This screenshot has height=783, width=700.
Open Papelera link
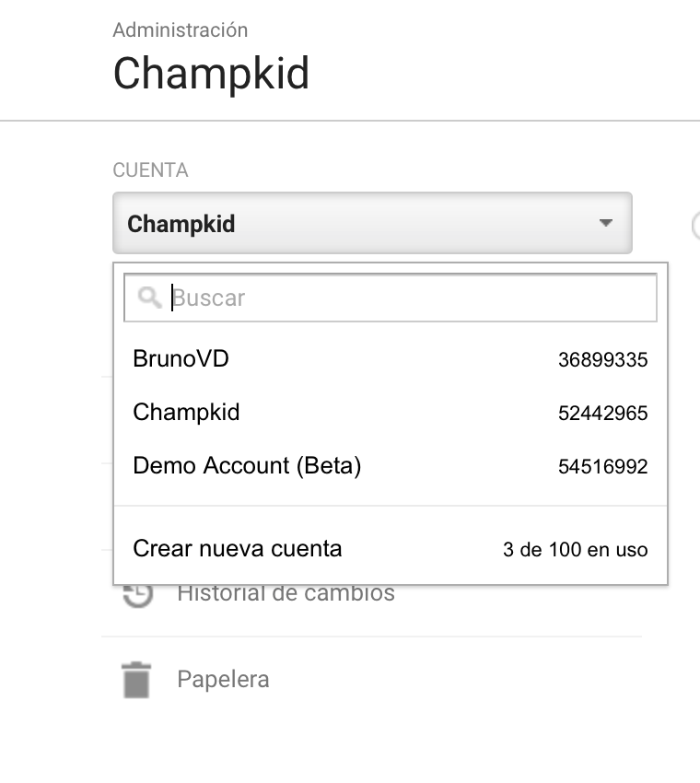(223, 680)
